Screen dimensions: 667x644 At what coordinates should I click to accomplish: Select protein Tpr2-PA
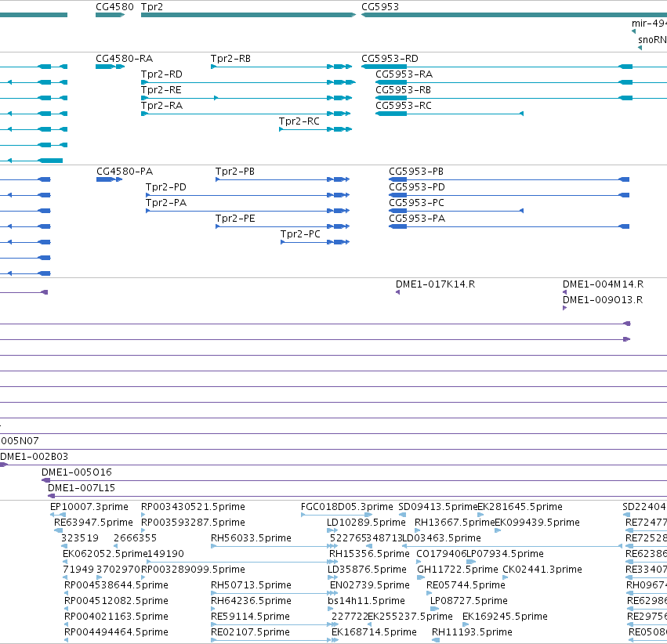[166, 203]
